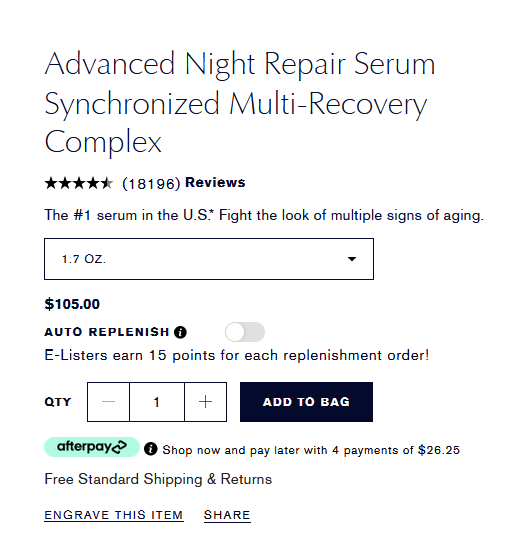Open the Reviews link
The image size is (516, 549).
pyautogui.click(x=215, y=182)
